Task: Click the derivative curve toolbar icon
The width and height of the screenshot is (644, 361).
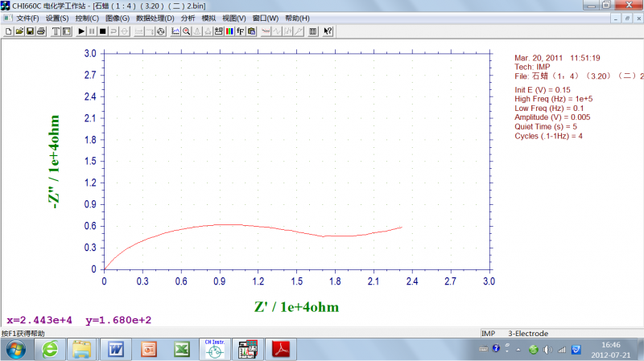Action: [277, 31]
